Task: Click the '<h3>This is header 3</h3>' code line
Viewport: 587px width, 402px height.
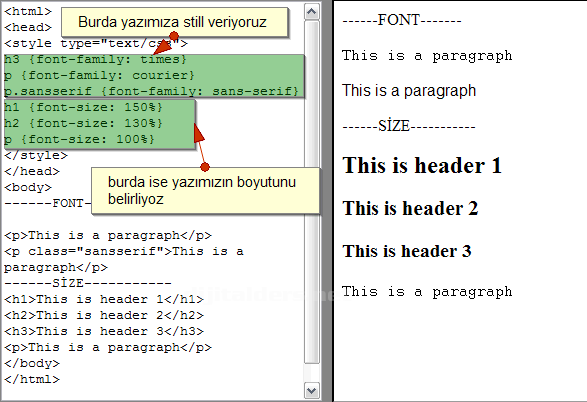Action: (x=104, y=331)
